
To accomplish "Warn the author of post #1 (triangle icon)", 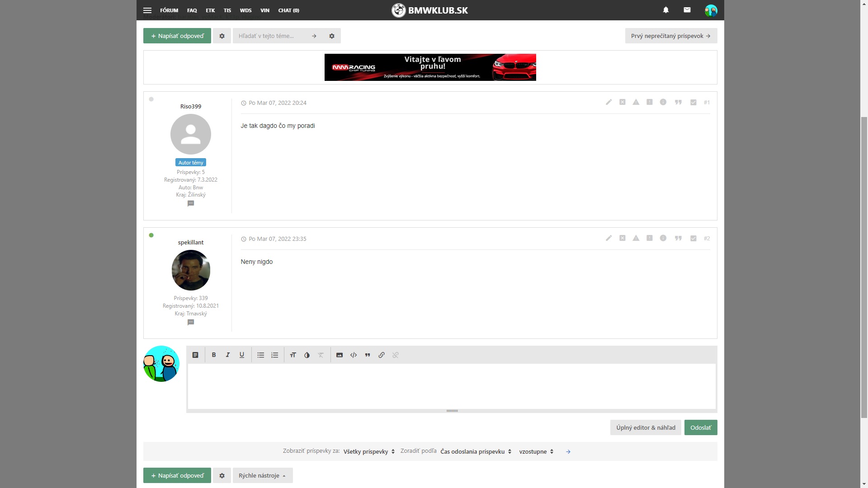I will pos(636,102).
